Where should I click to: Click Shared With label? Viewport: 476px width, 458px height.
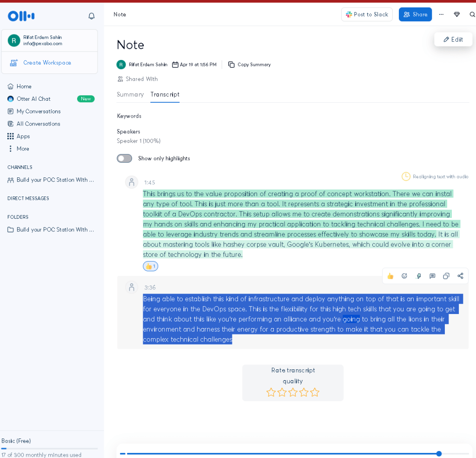tap(142, 79)
